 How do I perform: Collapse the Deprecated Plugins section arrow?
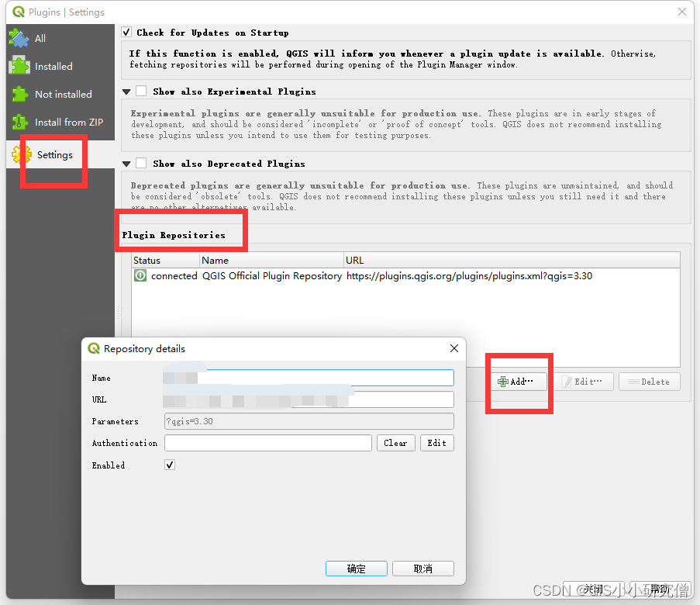(x=126, y=164)
